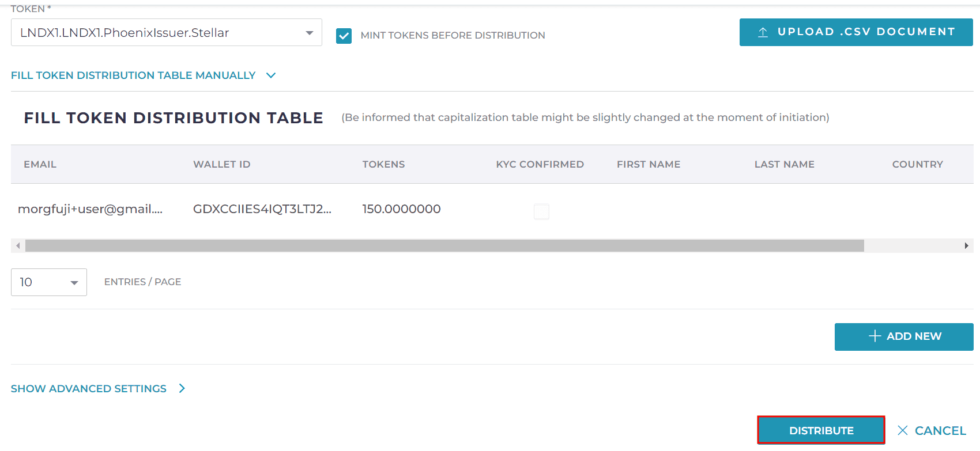Click the plus icon on Add New button
This screenshot has height=451, width=980.
[875, 336]
